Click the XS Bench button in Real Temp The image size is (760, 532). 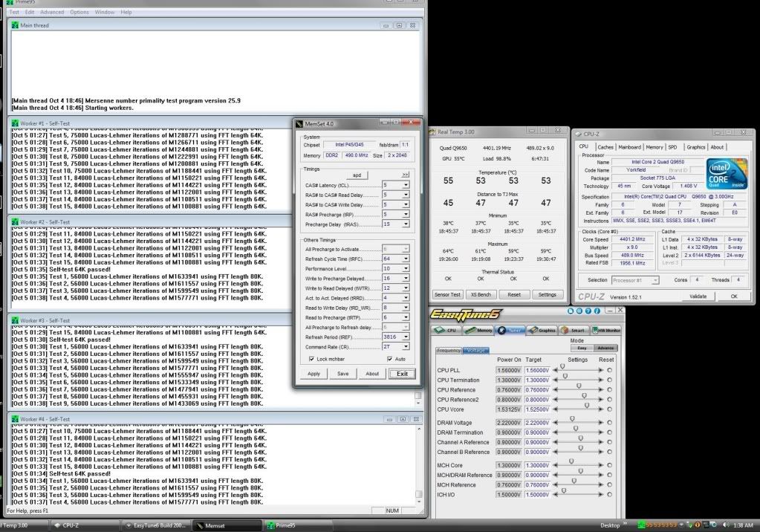pyautogui.click(x=481, y=294)
